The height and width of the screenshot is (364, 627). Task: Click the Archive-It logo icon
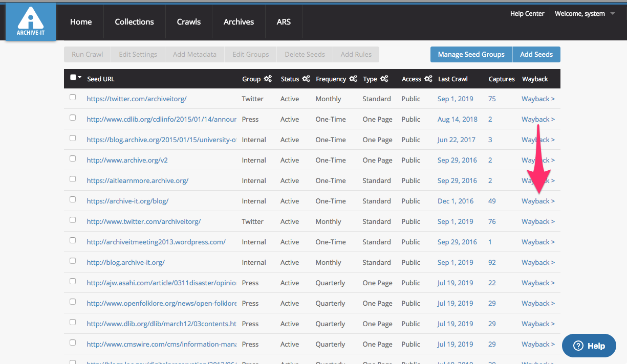[x=31, y=21]
